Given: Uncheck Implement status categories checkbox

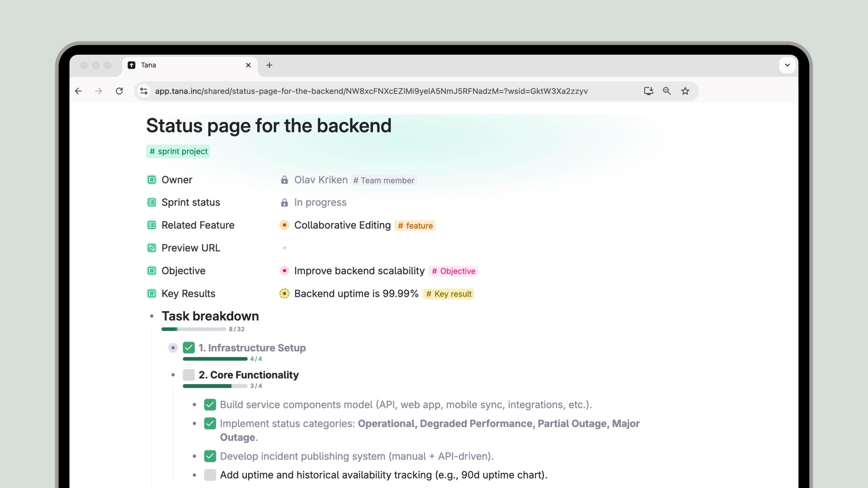Looking at the screenshot, I should click(210, 423).
